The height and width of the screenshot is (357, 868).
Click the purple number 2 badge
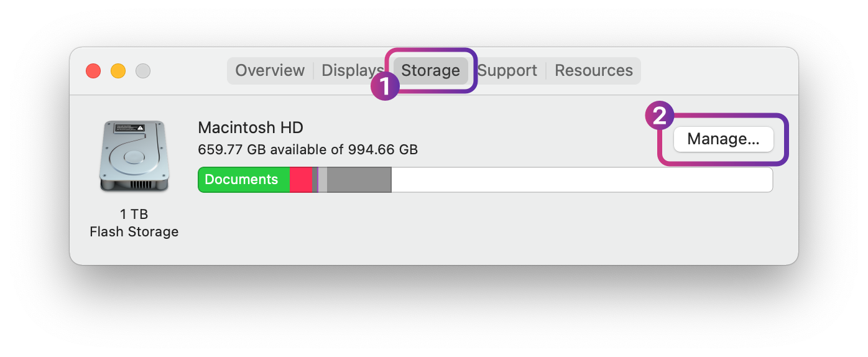(660, 116)
